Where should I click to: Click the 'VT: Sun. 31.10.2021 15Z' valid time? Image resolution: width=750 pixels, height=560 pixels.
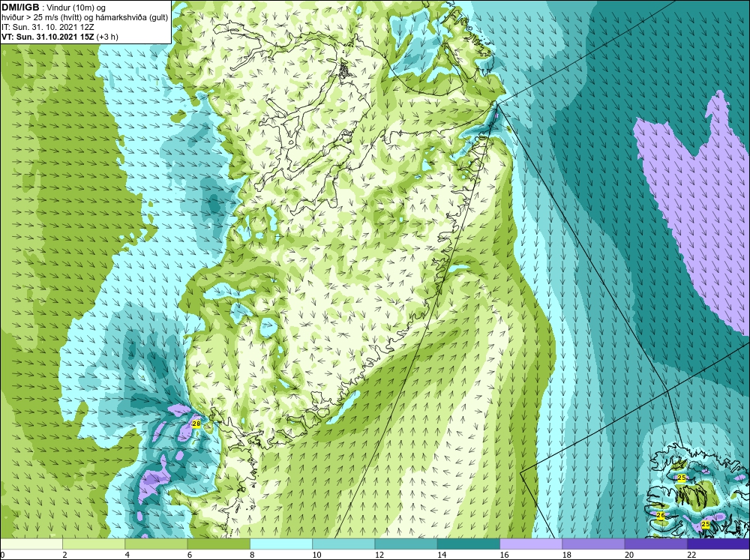pos(48,37)
